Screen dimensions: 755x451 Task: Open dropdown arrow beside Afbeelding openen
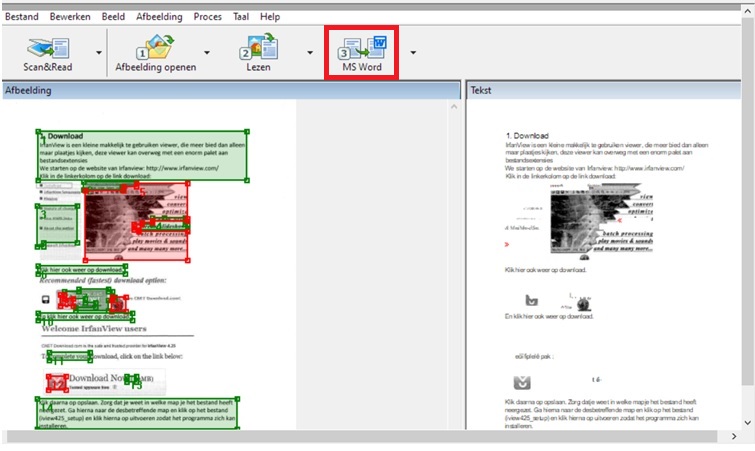pyautogui.click(x=207, y=52)
